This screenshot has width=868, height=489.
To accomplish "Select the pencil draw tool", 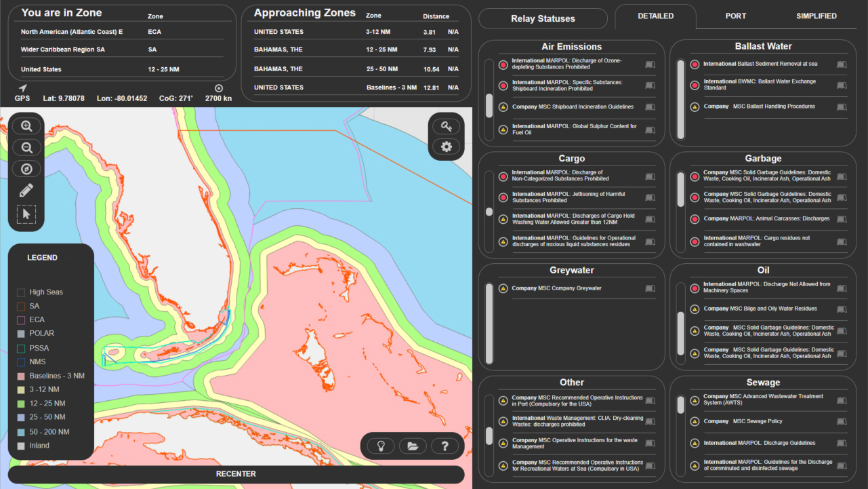I will pos(26,191).
